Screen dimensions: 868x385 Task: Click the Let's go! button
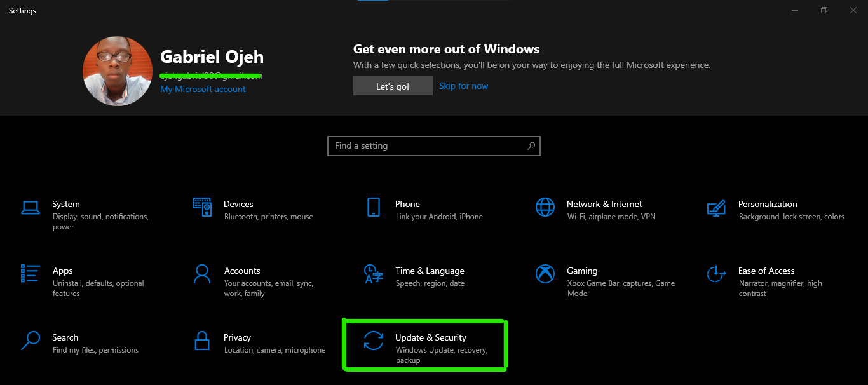[393, 86]
